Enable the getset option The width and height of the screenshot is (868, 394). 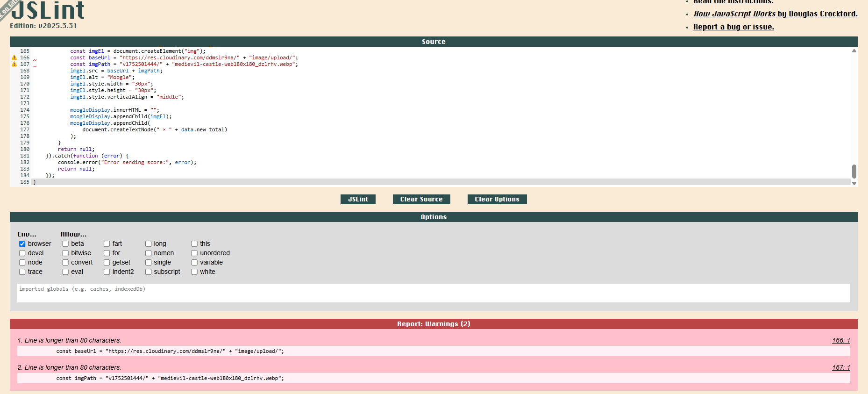[x=107, y=262]
